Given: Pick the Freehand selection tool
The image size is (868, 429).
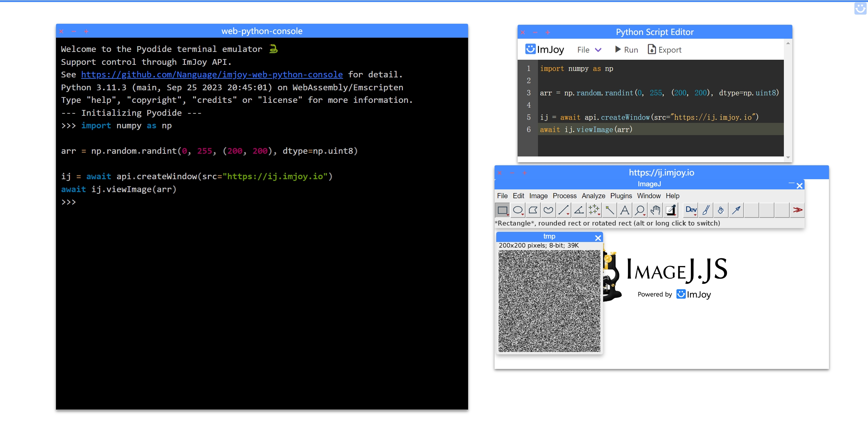Looking at the screenshot, I should point(548,210).
